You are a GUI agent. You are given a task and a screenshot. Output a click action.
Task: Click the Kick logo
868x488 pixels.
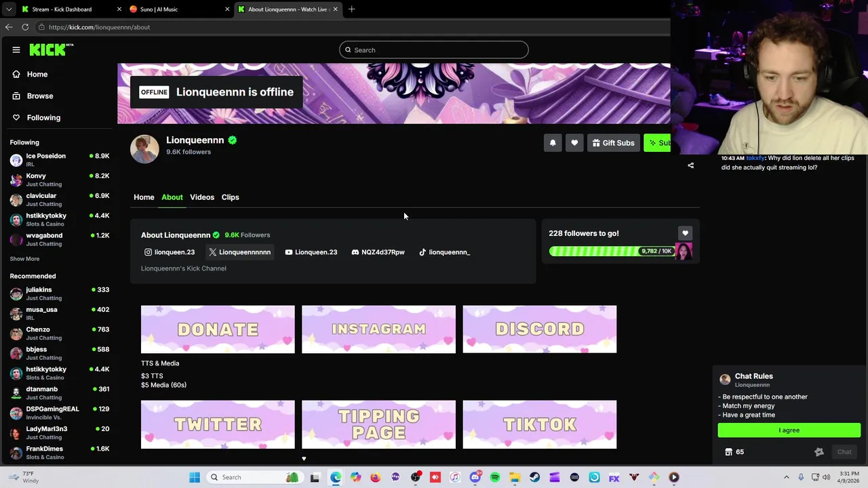(x=51, y=49)
